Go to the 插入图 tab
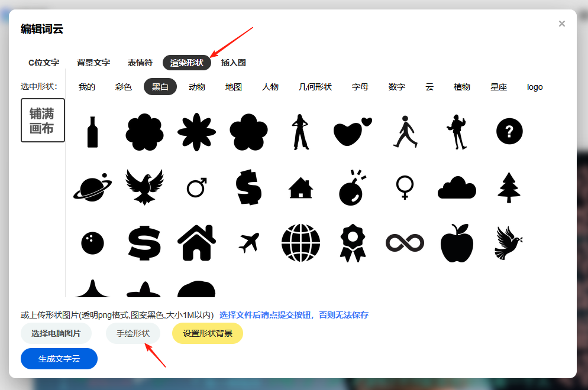Image resolution: width=588 pixels, height=390 pixels. tap(233, 63)
